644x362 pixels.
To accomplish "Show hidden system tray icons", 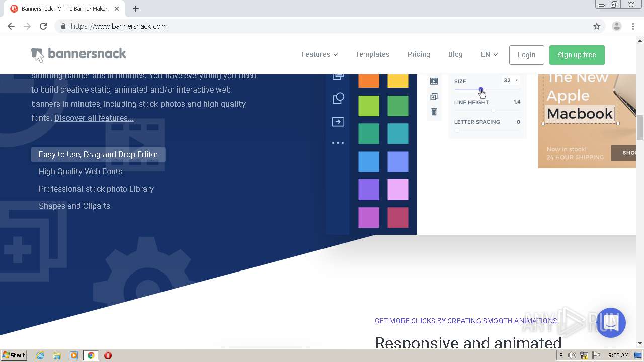I will (561, 355).
